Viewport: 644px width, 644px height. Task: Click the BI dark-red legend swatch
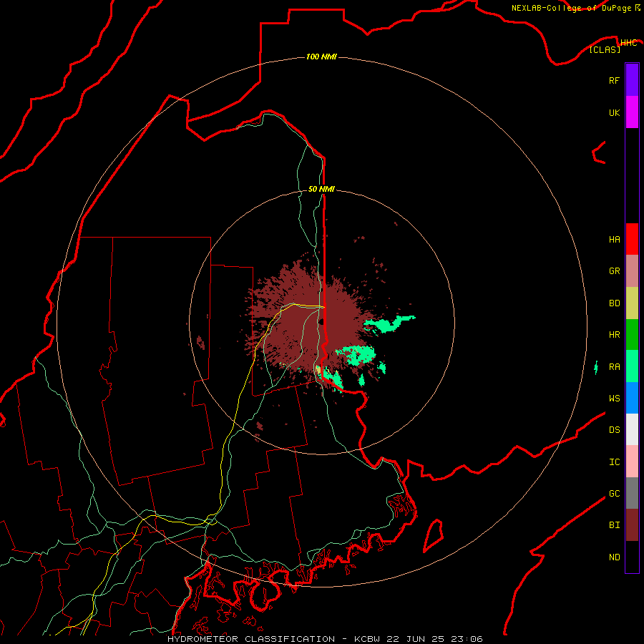click(632, 525)
